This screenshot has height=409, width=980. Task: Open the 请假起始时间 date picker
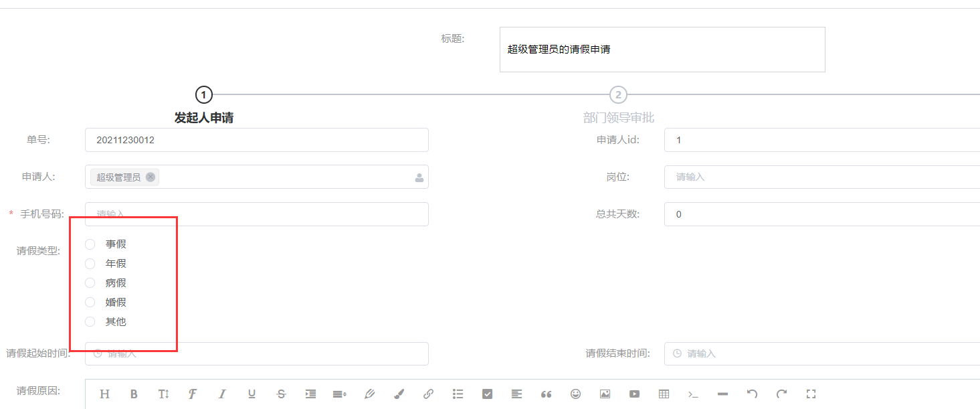[257, 353]
